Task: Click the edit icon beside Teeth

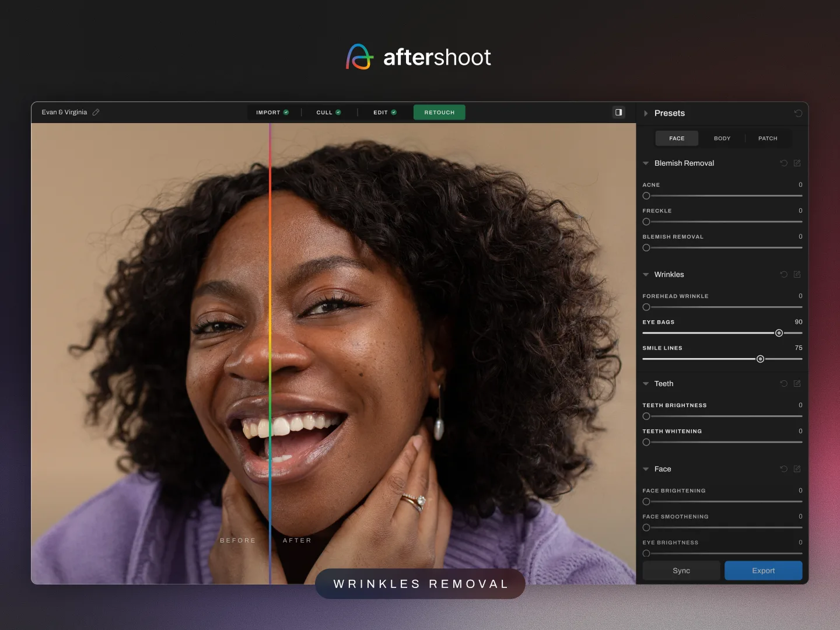Action: coord(798,384)
